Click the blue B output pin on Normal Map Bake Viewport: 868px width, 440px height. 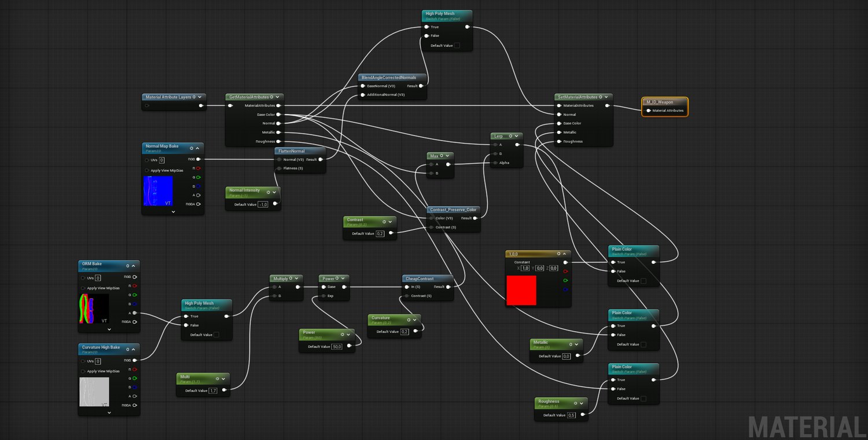coord(198,186)
